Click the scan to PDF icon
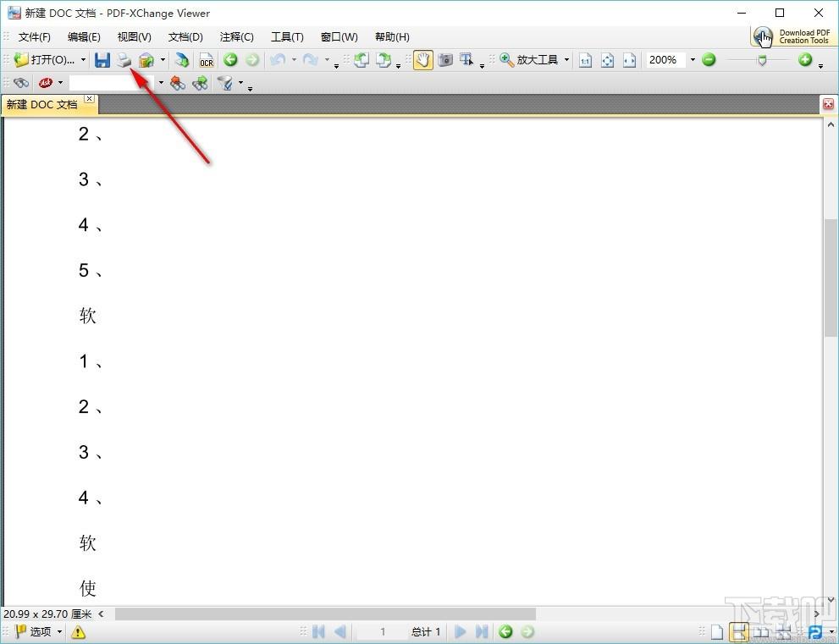Screen dimensions: 839x644 pyautogui.click(x=182, y=60)
